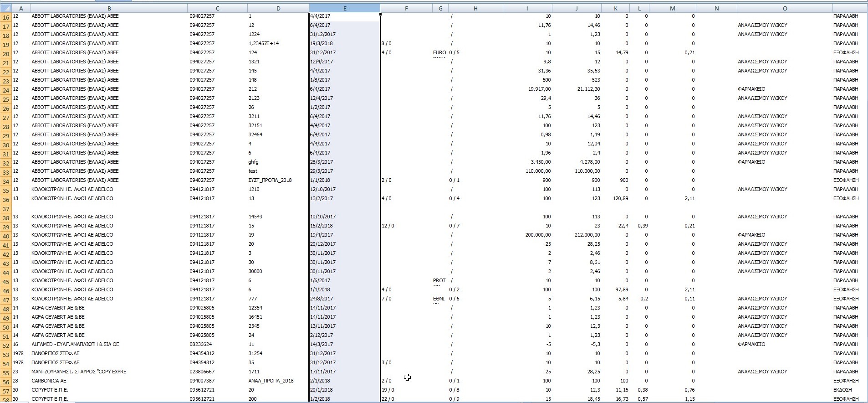The width and height of the screenshot is (868, 403).
Task: Select column E header
Action: click(x=344, y=8)
